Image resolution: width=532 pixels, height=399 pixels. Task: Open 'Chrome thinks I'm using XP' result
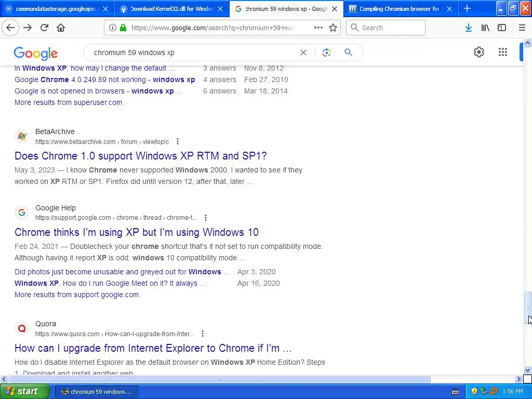point(137,232)
